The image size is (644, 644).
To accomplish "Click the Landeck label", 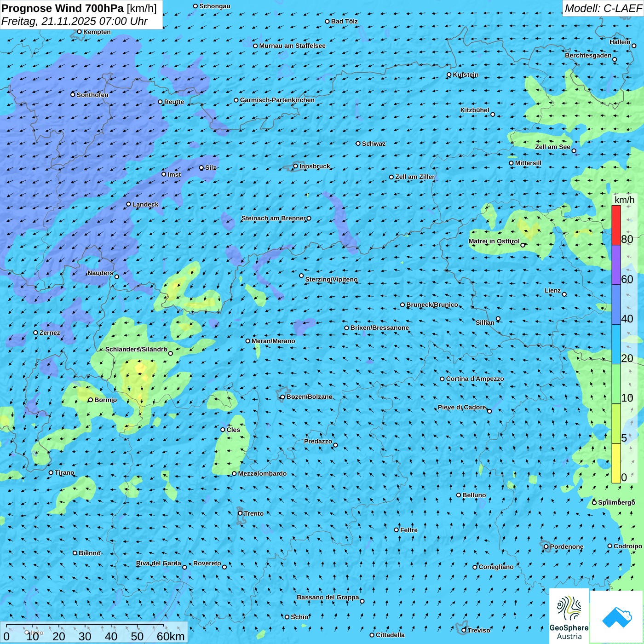I will pos(145,204).
